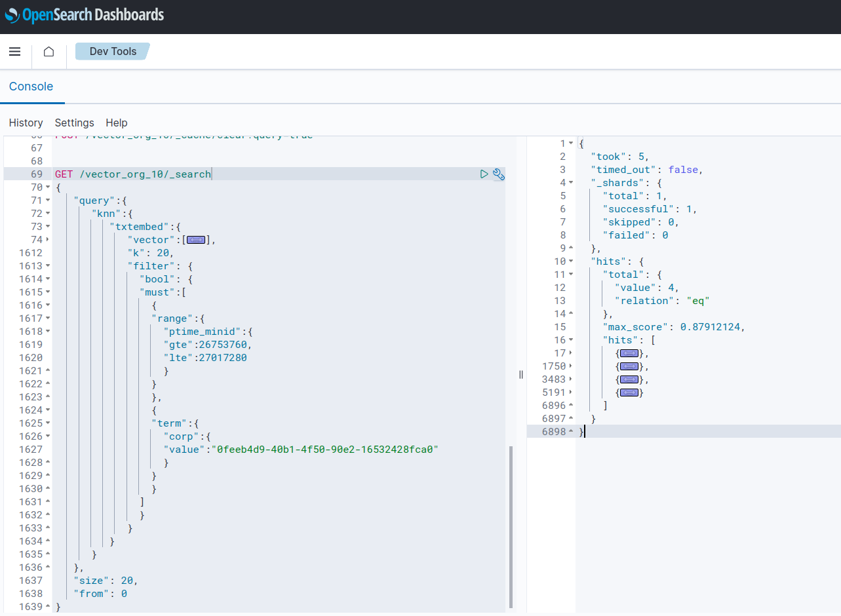841x616 pixels.
Task: Select the Console tab
Action: click(x=31, y=87)
